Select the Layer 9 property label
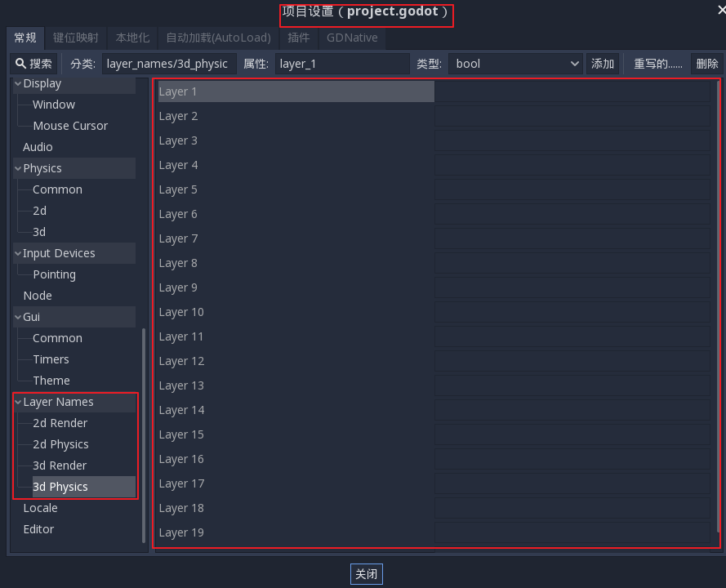 tap(178, 288)
